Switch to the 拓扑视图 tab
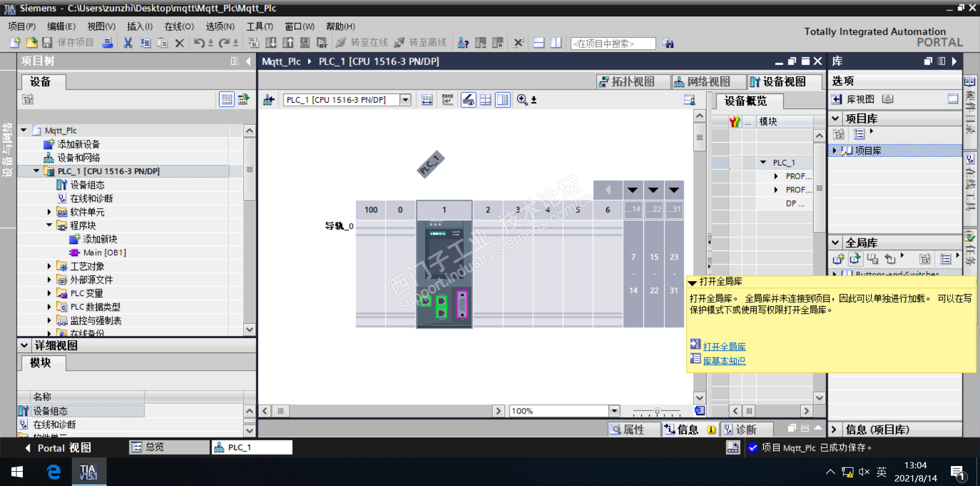Image resolution: width=980 pixels, height=486 pixels. (x=633, y=82)
